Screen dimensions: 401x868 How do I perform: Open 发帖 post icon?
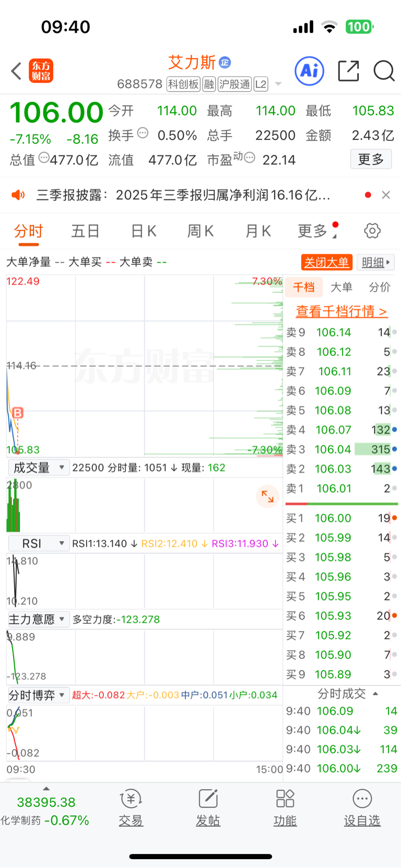pos(208,807)
